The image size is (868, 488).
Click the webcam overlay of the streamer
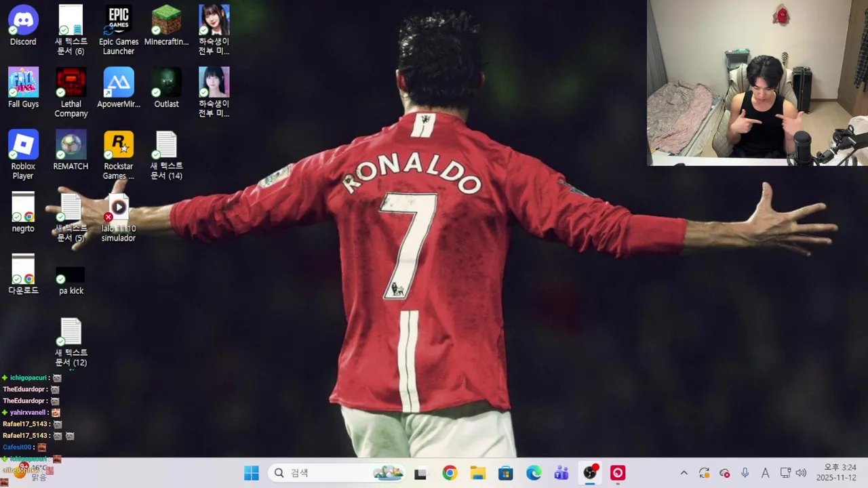757,83
